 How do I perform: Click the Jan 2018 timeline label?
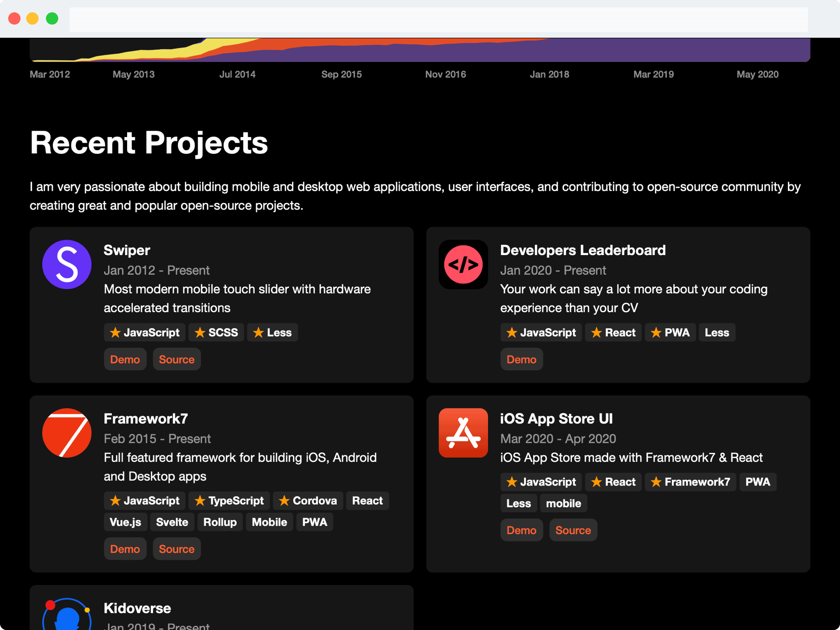click(549, 74)
